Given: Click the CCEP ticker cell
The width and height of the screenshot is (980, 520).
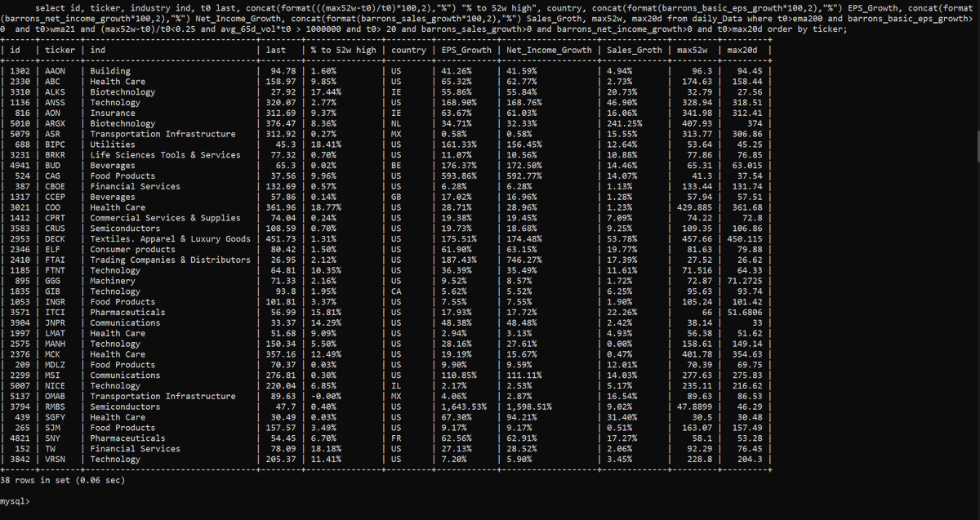Looking at the screenshot, I should click(x=56, y=197).
